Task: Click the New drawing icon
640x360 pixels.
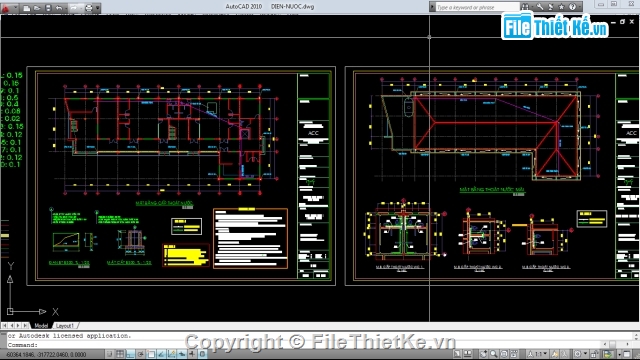Action: 26,8
